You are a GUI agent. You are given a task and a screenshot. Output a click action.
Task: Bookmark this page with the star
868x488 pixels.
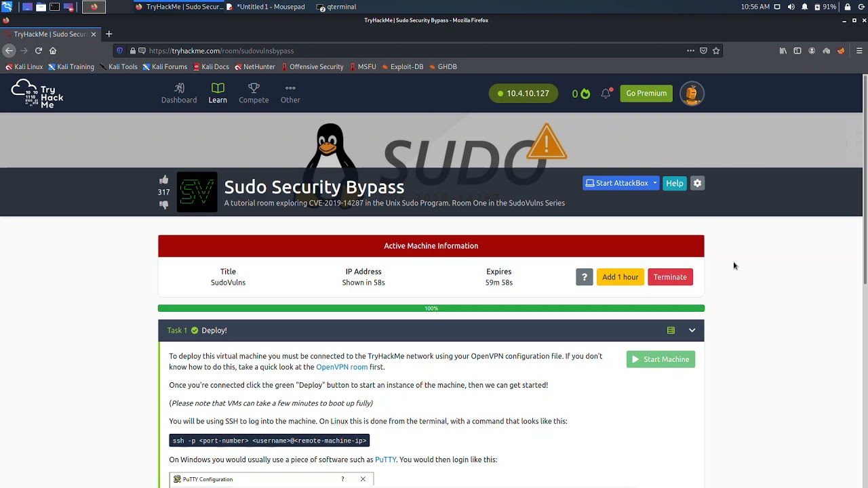pyautogui.click(x=715, y=50)
